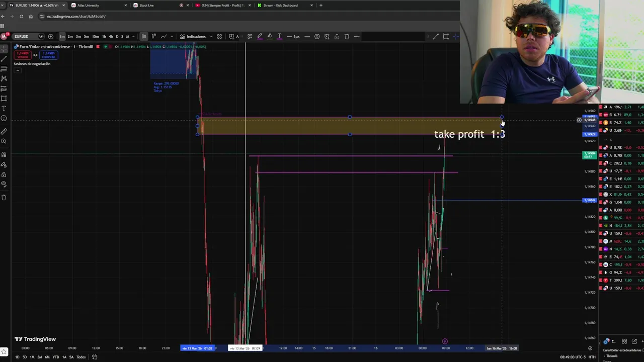Image resolution: width=644 pixels, height=362 pixels.
Task: Open the emoji icons tool in sidebar
Action: [4, 119]
